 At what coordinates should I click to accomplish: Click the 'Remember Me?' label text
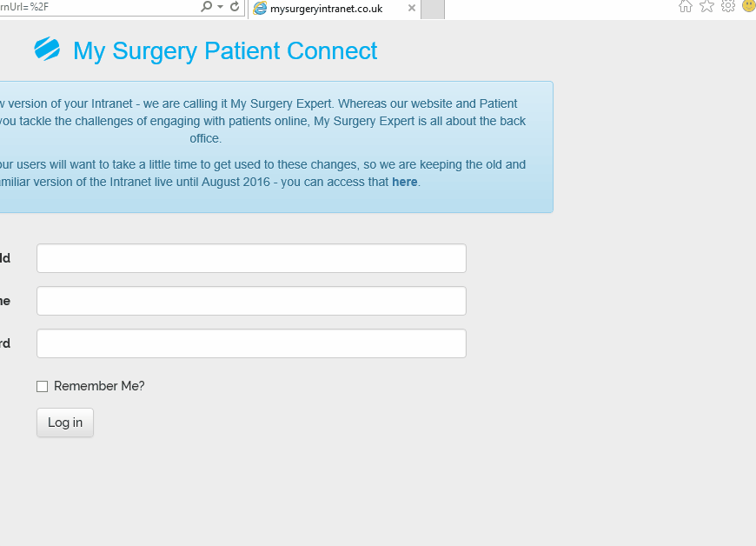click(99, 386)
